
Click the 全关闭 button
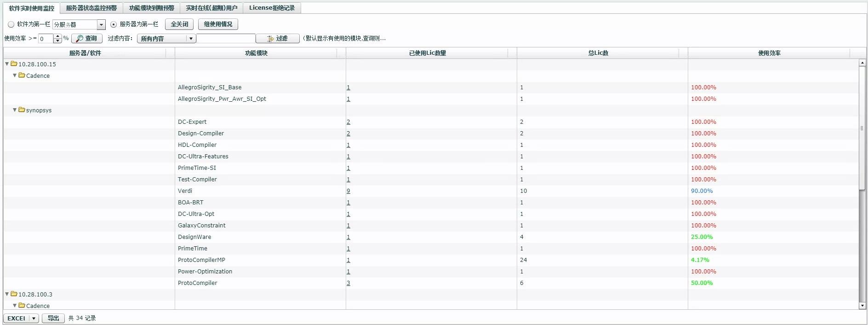point(179,24)
